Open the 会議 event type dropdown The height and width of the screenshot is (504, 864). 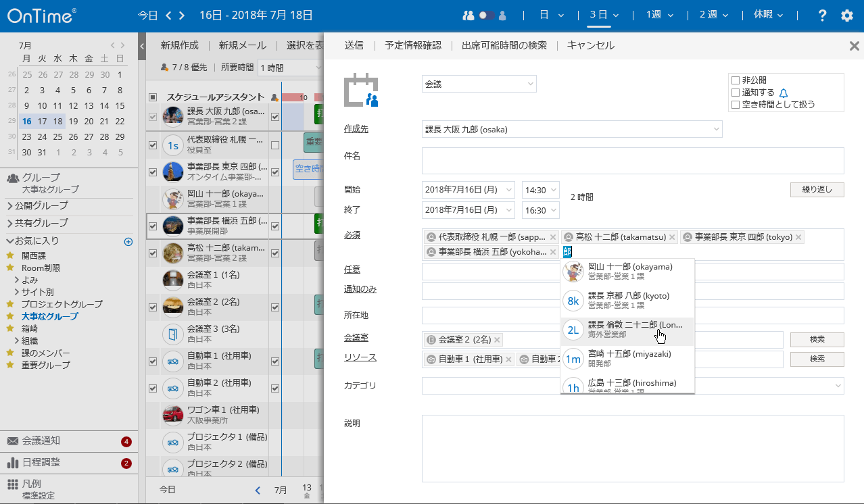point(478,83)
